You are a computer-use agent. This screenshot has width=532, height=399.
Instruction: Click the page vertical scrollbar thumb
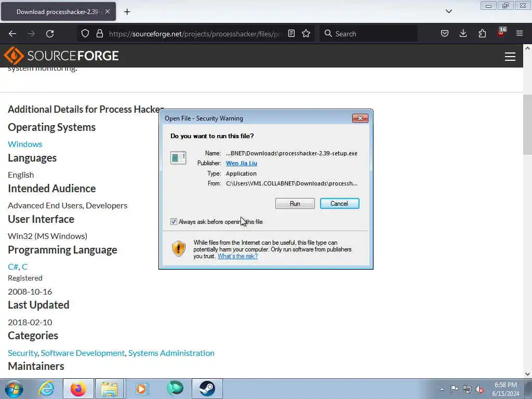point(527,125)
